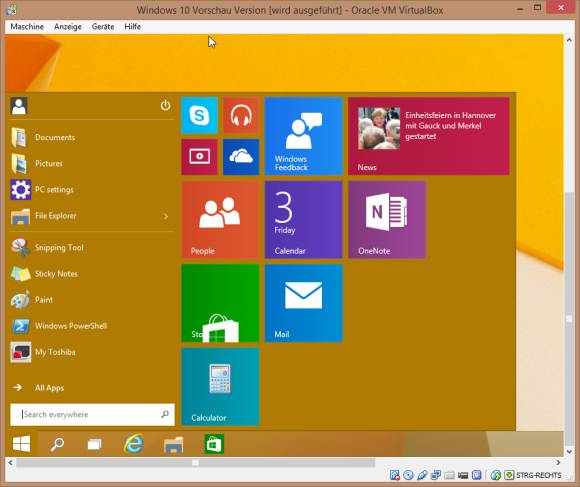Click the VirtualBox window title icon
The width and height of the screenshot is (580, 487).
[x=11, y=9]
